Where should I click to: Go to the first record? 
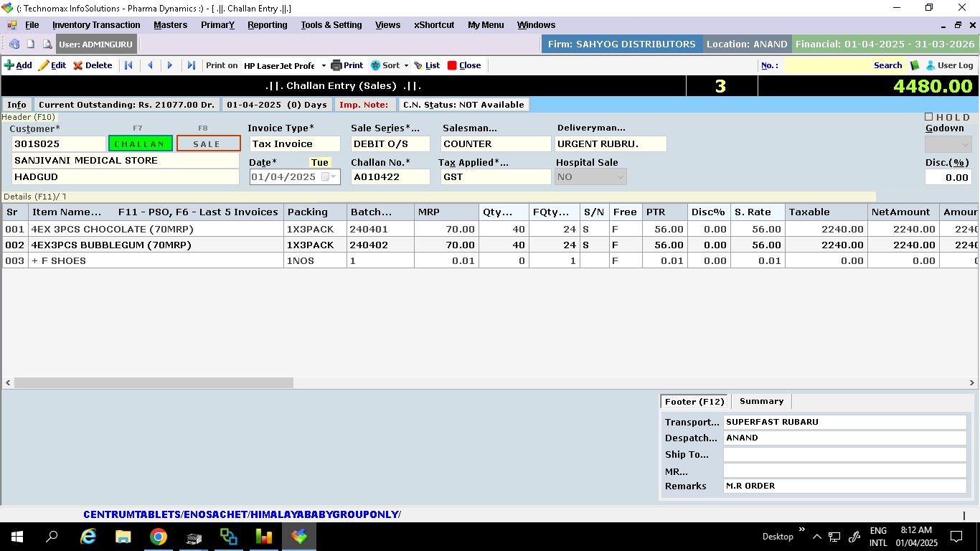129,65
